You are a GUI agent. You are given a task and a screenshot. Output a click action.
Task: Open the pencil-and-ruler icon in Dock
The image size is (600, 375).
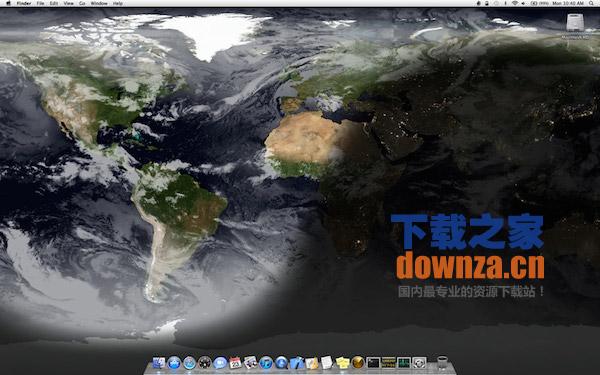point(312,362)
